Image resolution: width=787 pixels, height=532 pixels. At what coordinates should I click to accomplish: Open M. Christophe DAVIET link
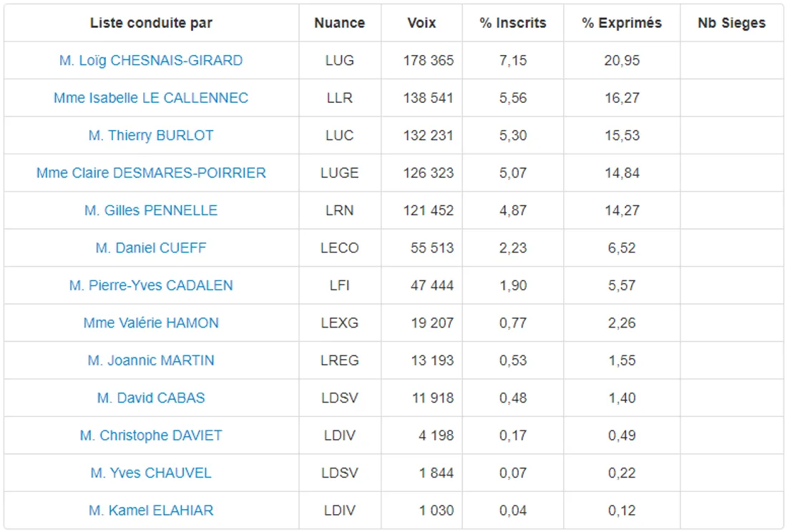151,435
